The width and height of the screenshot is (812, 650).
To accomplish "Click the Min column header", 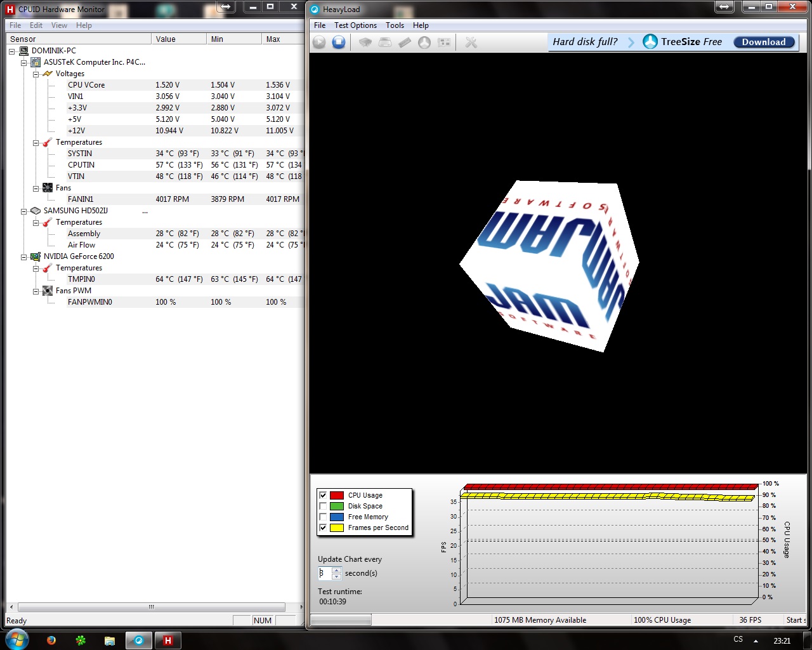I will [x=234, y=39].
